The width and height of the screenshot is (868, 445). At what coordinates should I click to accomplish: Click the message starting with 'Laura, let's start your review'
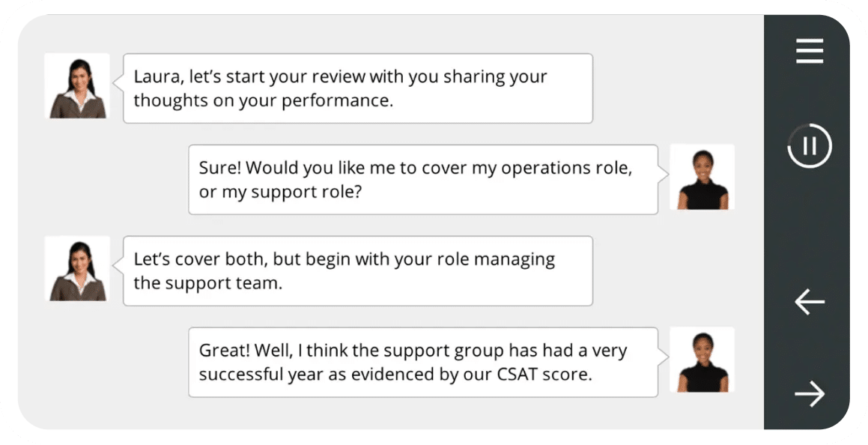pyautogui.click(x=358, y=88)
